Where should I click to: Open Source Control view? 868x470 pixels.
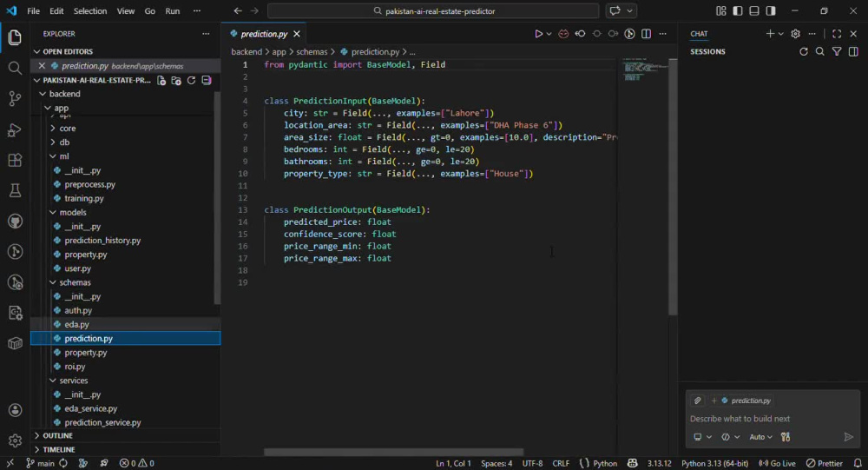[15, 99]
